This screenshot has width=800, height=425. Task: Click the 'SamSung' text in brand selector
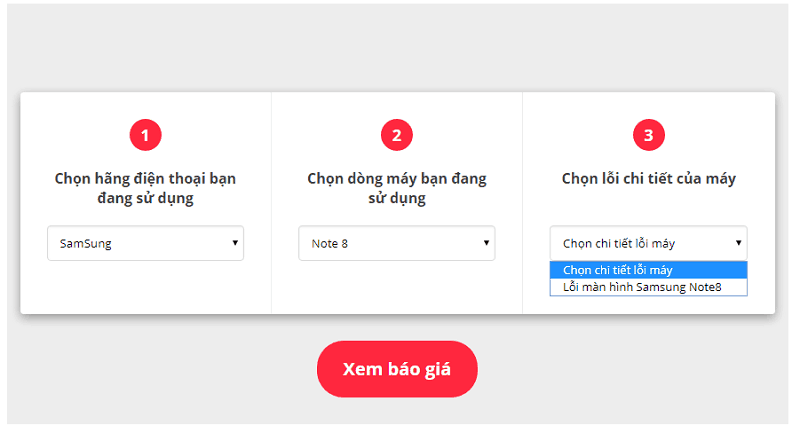pyautogui.click(x=86, y=243)
